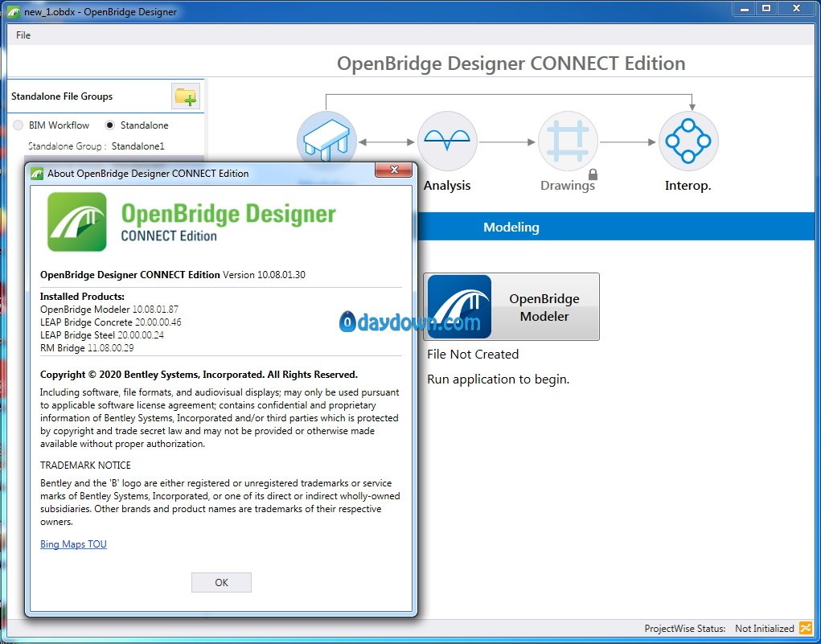Click the 'Standalone1' group name

(x=138, y=146)
